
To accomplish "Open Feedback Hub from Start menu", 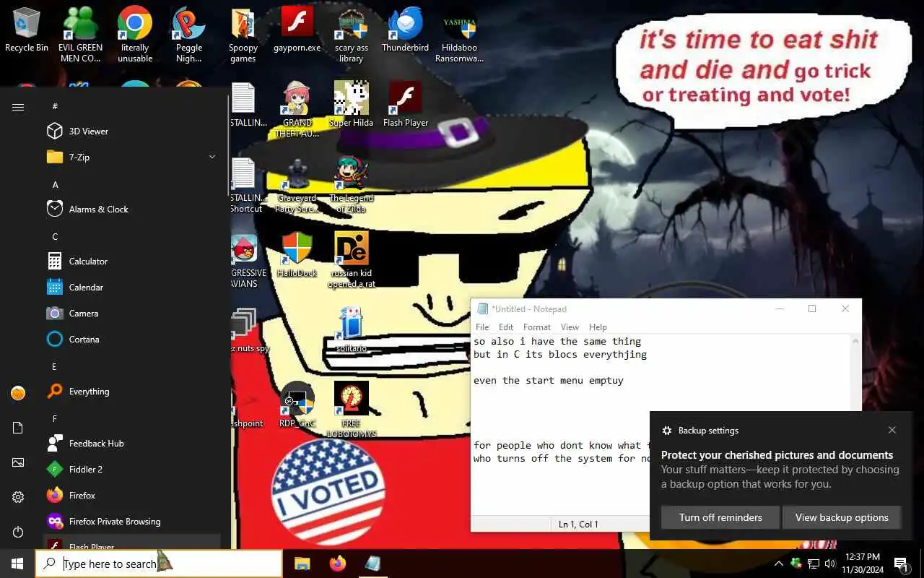I will [132, 443].
